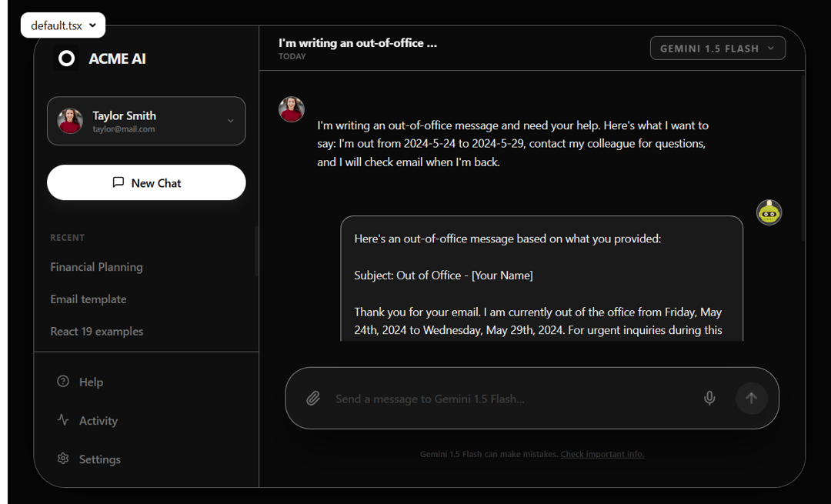Click the TODAY label under chat title
The width and height of the screenshot is (831, 504).
292,56
